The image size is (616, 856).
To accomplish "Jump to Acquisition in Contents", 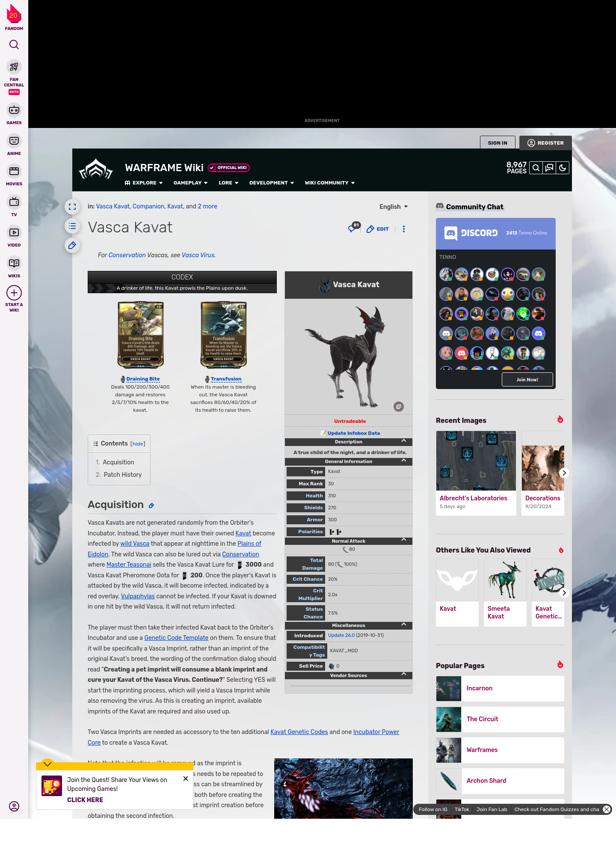I will (x=118, y=462).
